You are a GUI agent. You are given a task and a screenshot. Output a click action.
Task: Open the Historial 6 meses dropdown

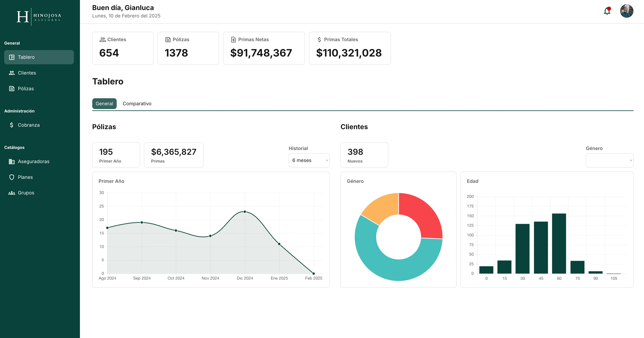point(309,160)
